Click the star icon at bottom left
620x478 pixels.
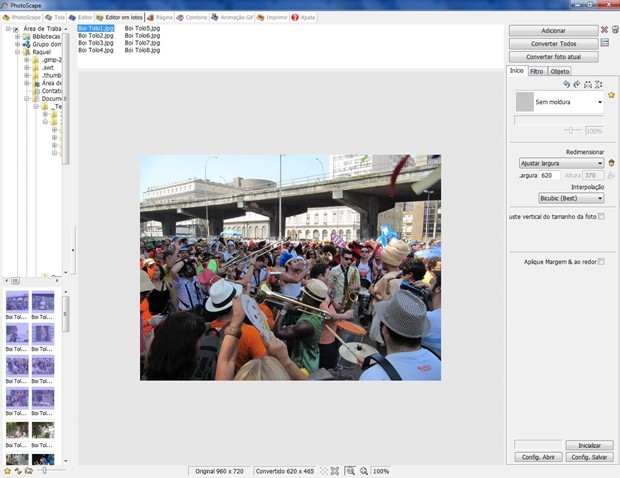8,470
